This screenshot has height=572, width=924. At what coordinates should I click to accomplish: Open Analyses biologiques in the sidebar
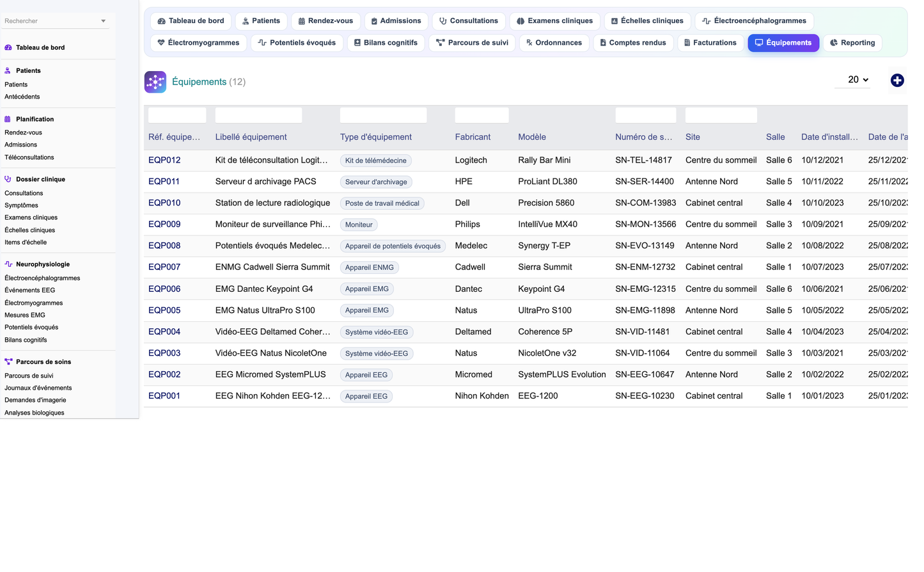click(x=35, y=413)
